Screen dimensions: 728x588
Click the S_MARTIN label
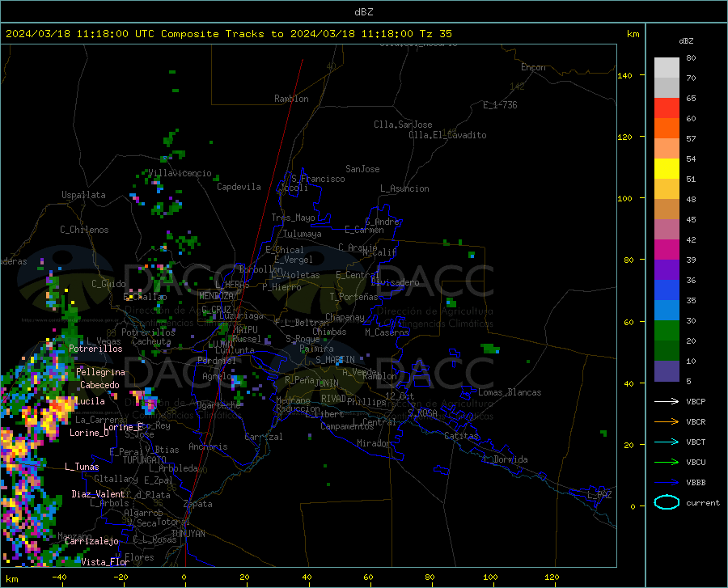335,360
